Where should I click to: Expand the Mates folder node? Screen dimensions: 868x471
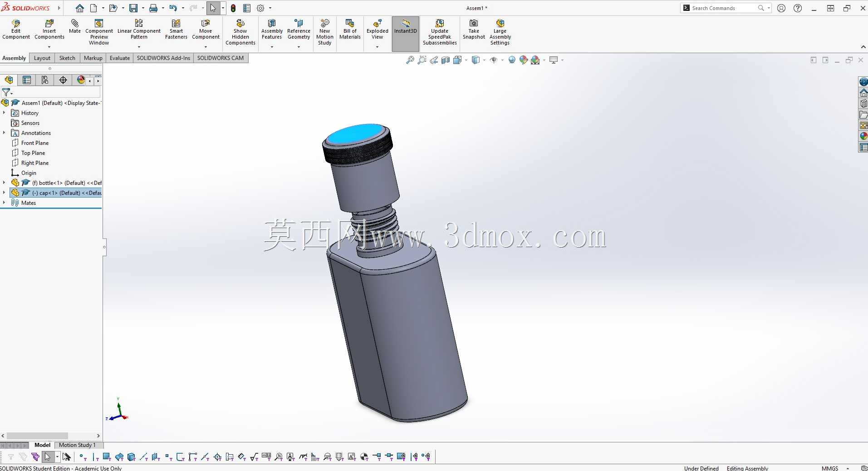point(4,203)
